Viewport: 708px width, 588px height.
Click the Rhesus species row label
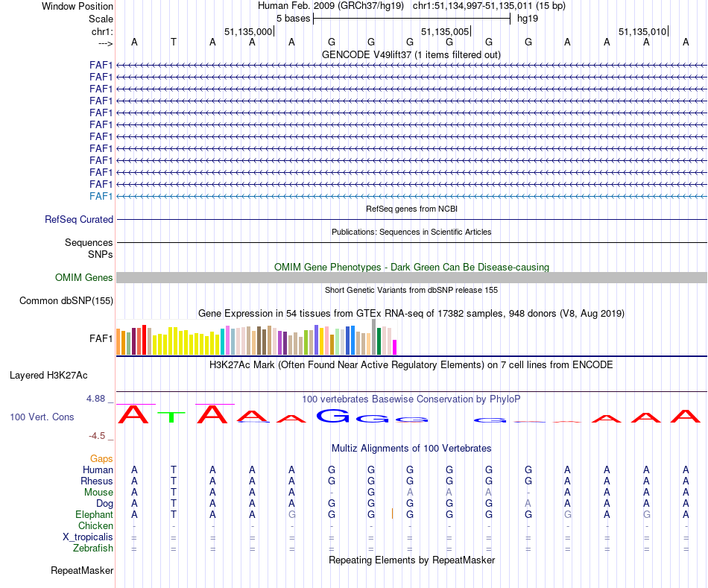click(97, 481)
